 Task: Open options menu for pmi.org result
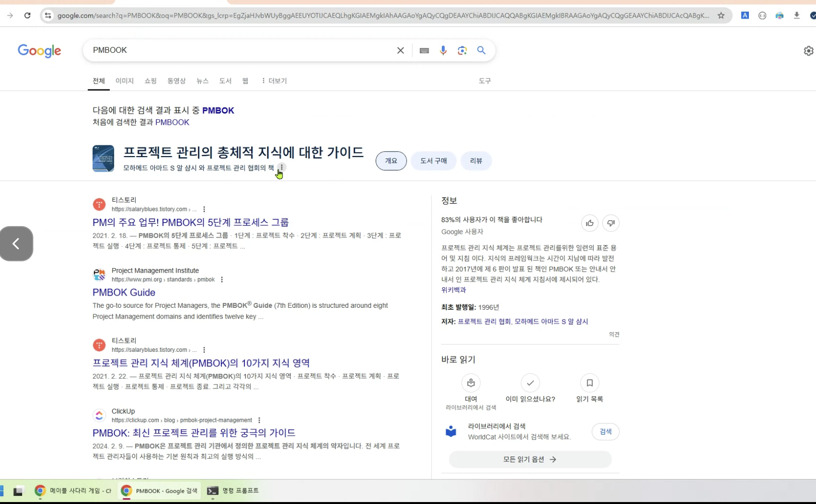click(222, 279)
